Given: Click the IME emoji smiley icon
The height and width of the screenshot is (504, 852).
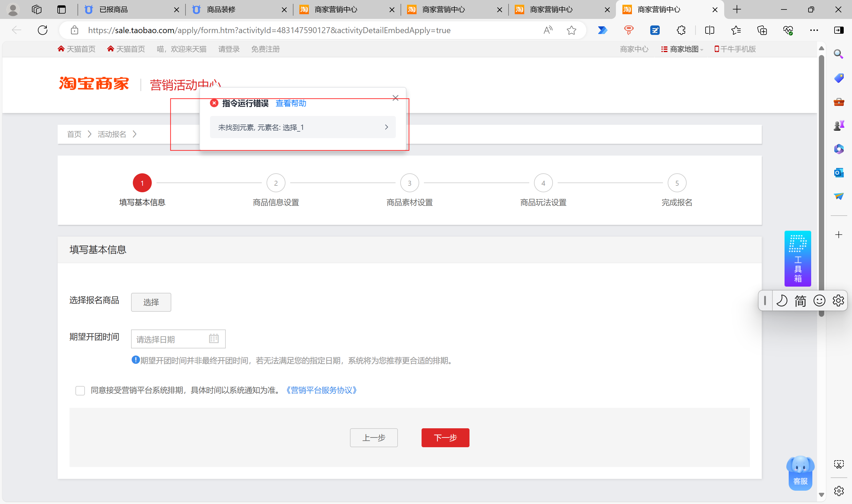Looking at the screenshot, I should 819,301.
